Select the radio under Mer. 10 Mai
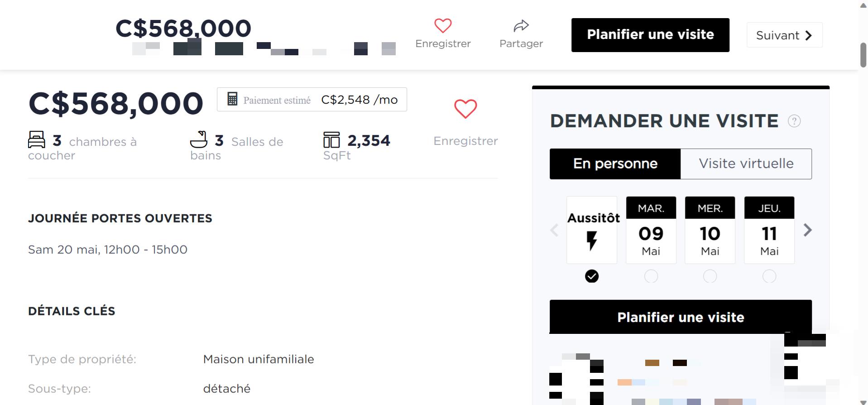Viewport: 868px width, 405px height. [x=710, y=276]
